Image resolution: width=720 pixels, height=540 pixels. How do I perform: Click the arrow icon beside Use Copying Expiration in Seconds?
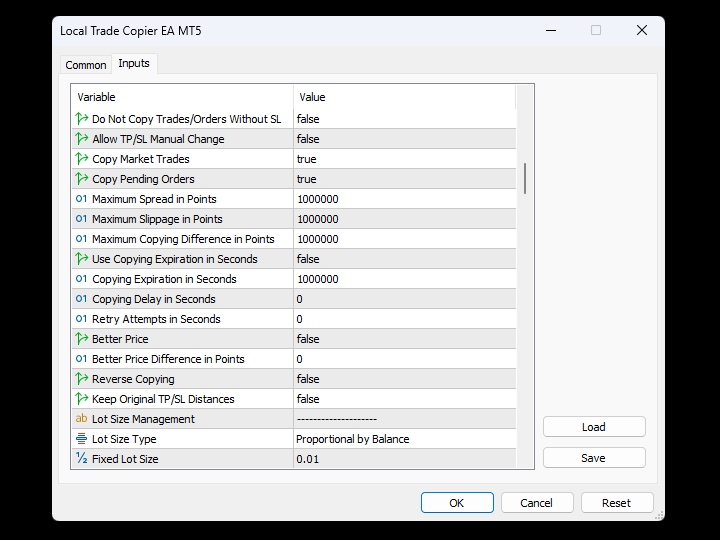coord(82,259)
